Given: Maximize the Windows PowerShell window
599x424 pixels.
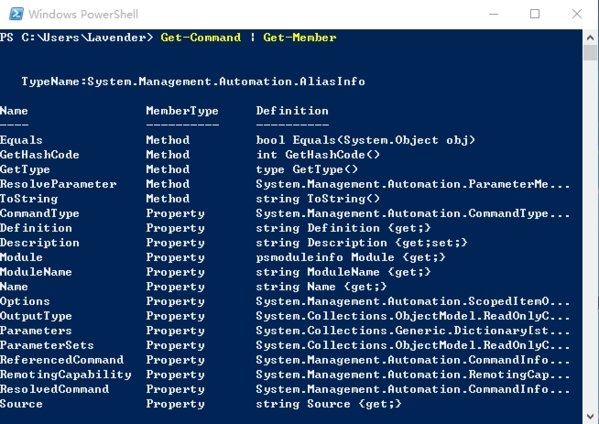Looking at the screenshot, I should point(535,14).
